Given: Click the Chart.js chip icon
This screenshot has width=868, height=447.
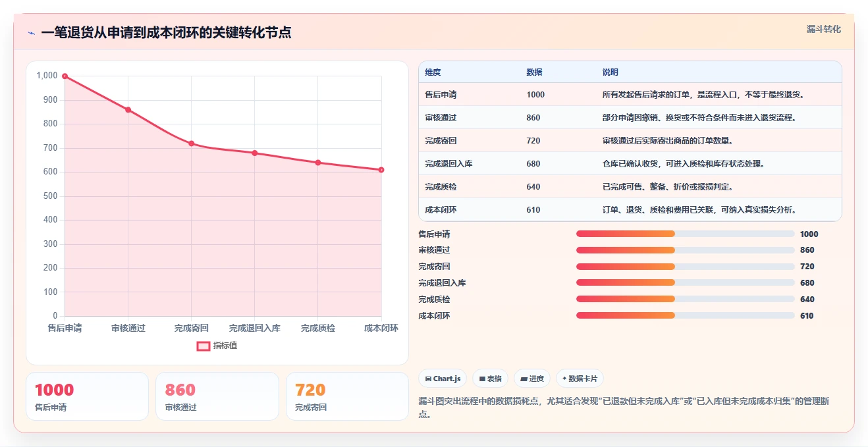Looking at the screenshot, I should pyautogui.click(x=428, y=379).
